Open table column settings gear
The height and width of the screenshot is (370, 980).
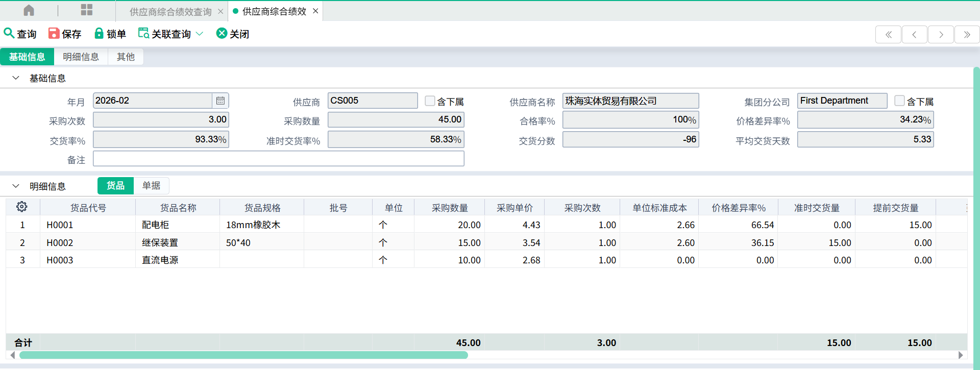click(x=21, y=207)
